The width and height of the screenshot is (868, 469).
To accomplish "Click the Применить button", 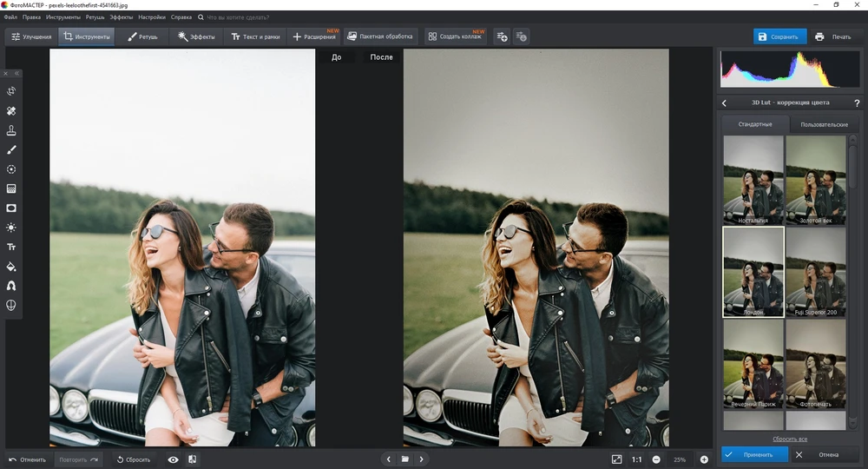I will click(754, 454).
